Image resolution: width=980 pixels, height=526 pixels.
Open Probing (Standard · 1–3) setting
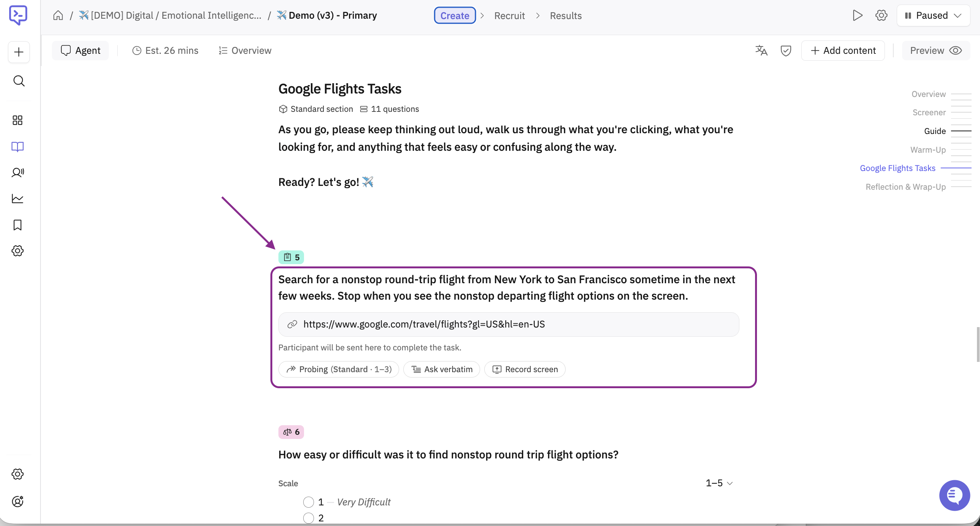point(339,369)
